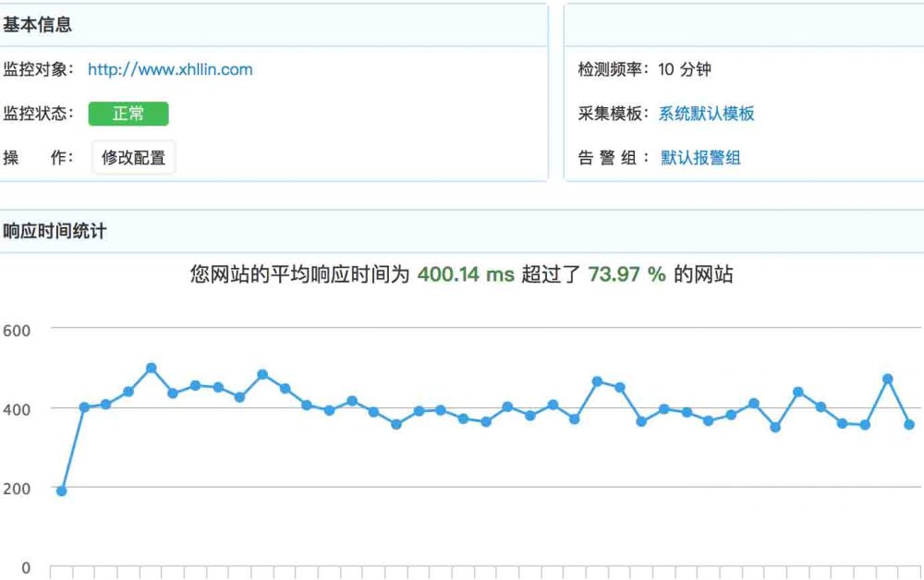This screenshot has height=580, width=924.
Task: Click the highest peak data point near 500
Action: coord(152,368)
